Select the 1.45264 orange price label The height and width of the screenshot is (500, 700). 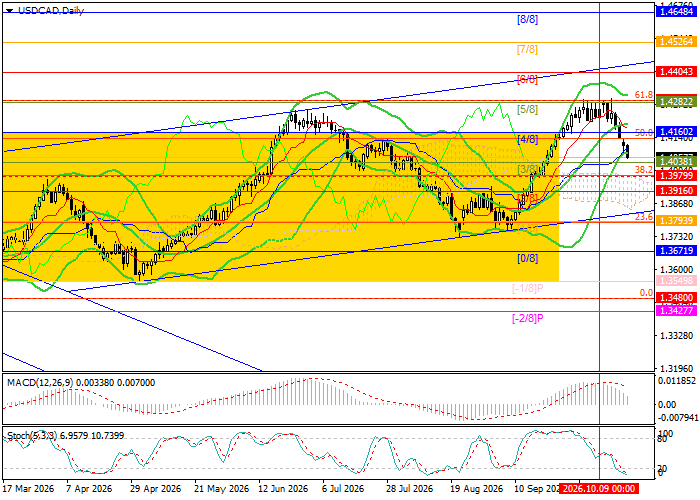coord(676,42)
